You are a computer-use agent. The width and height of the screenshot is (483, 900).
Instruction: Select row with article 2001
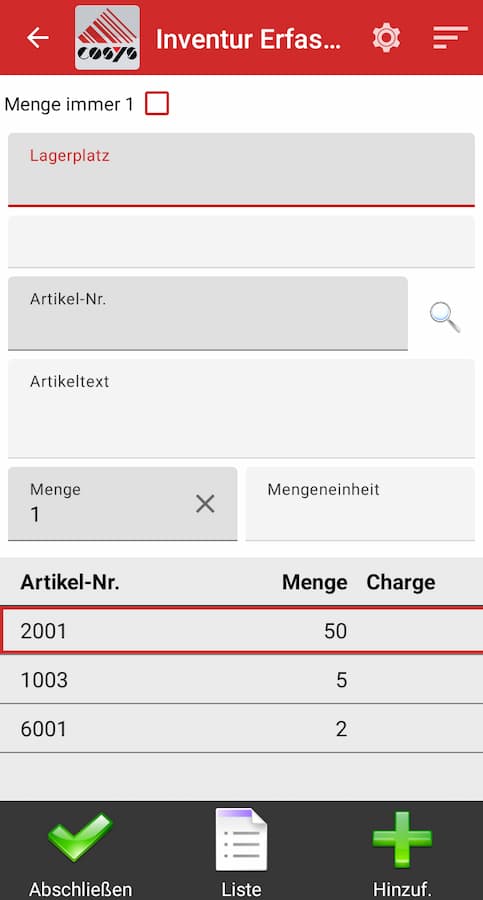pos(241,630)
